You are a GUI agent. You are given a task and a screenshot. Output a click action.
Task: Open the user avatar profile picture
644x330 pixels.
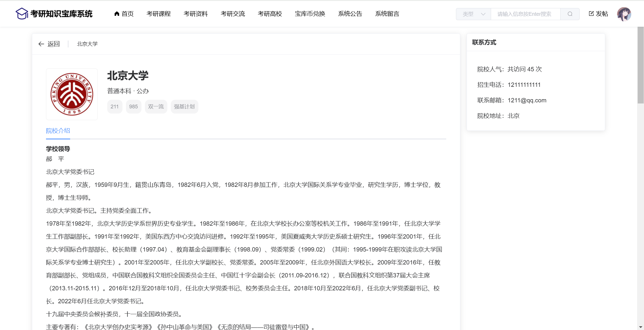(624, 14)
